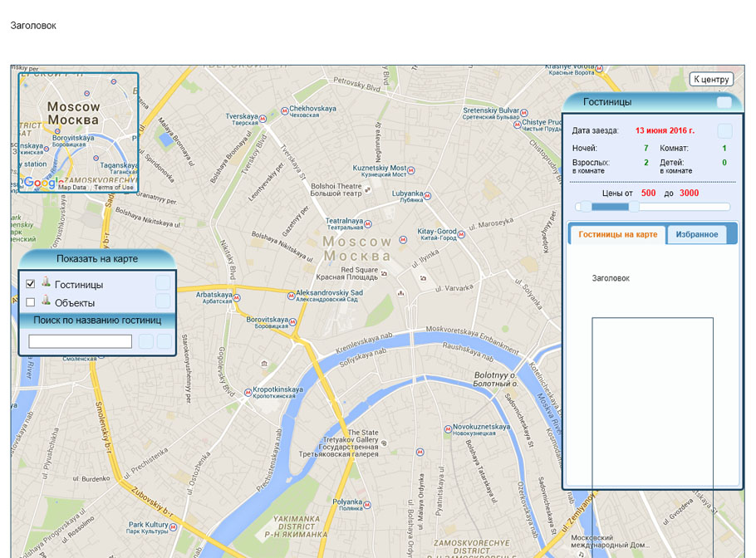Switch to the Избранное tab

[696, 234]
